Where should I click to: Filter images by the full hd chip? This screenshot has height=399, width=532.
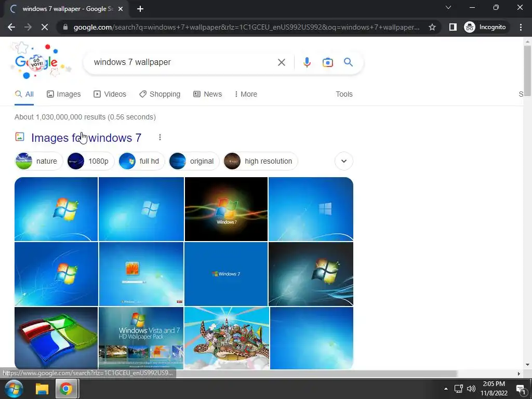[141, 161]
